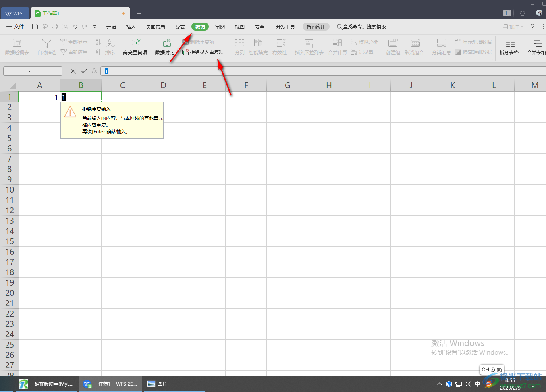Image resolution: width=546 pixels, height=392 pixels.
Task: Open the 页面布局 tab
Action: pyautogui.click(x=155, y=27)
